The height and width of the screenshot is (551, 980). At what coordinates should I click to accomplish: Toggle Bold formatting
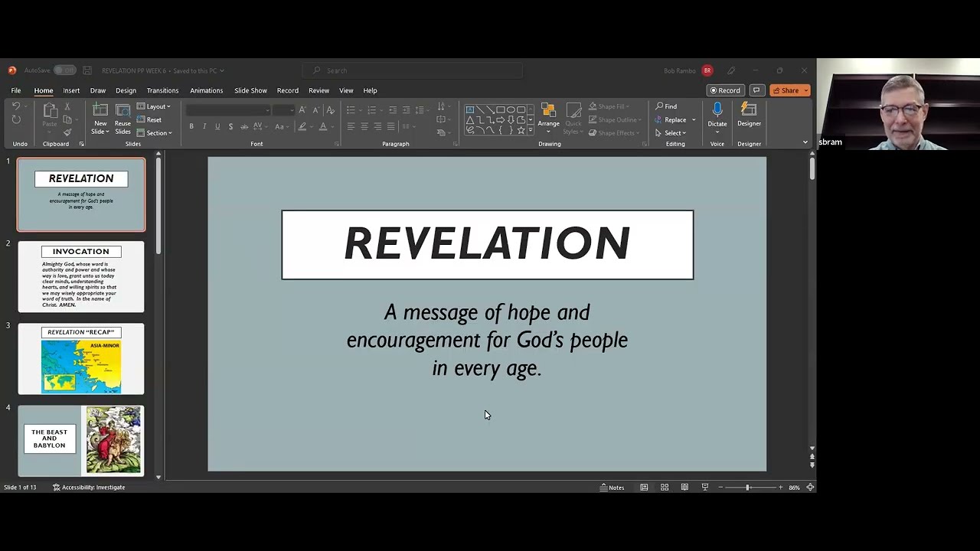click(191, 126)
